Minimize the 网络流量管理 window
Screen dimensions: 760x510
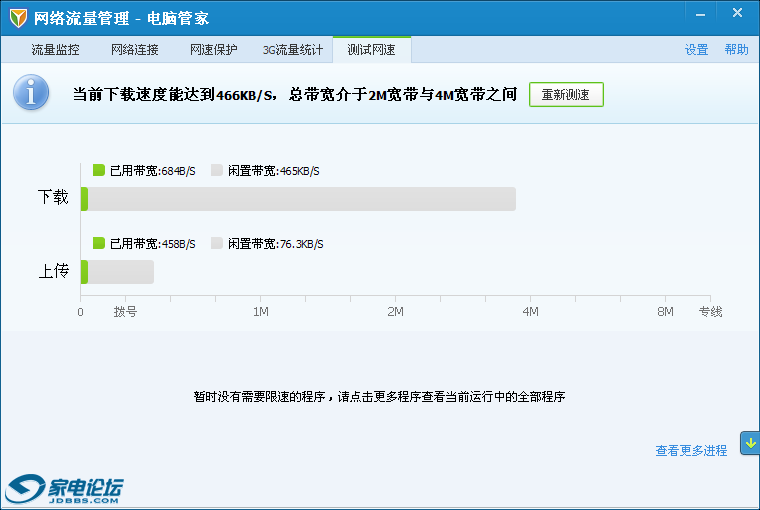[700, 15]
